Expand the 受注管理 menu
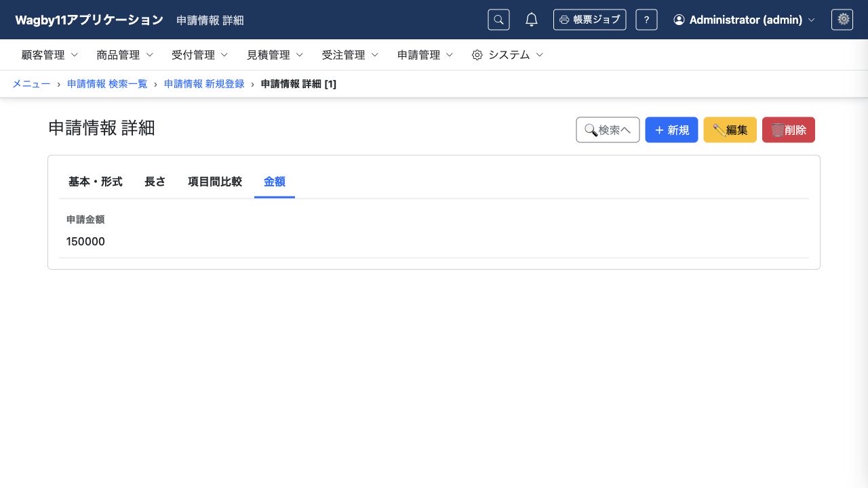The image size is (868, 488). pos(350,55)
